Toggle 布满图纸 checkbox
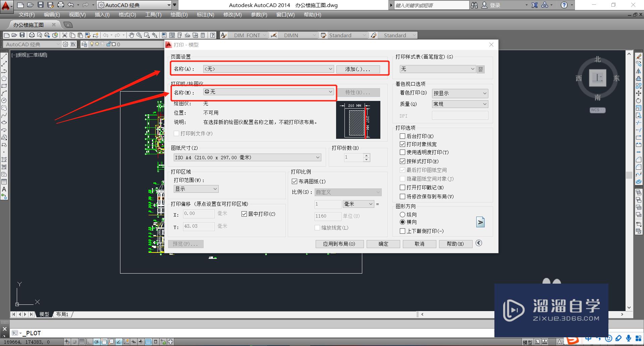The width and height of the screenshot is (644, 346). click(x=294, y=181)
